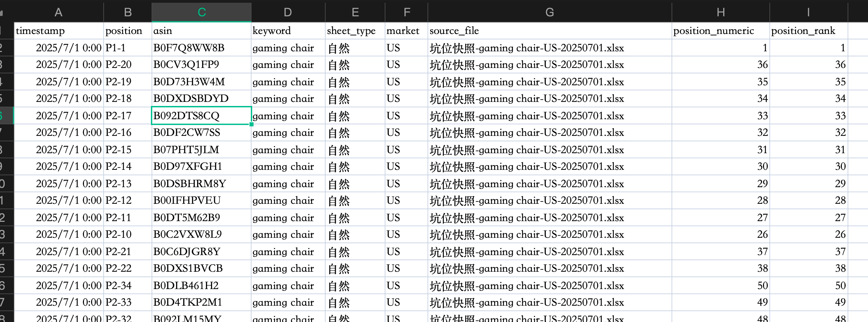Click position cell 'P2-13'
The height and width of the screenshot is (322, 868).
coord(127,183)
